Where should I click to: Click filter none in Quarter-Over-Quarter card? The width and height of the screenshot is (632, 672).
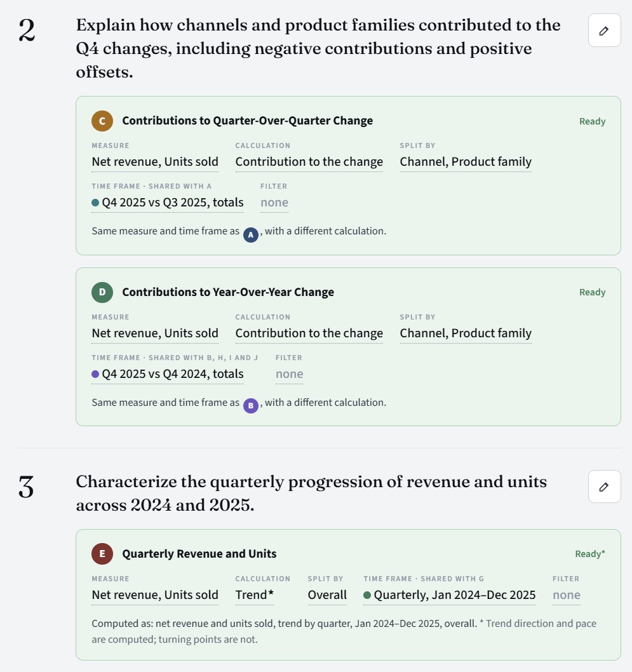(274, 203)
